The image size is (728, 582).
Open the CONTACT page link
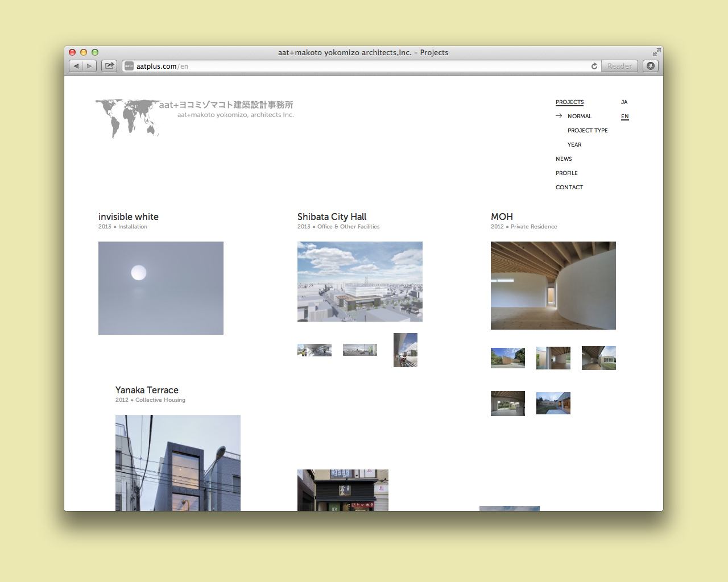(569, 188)
